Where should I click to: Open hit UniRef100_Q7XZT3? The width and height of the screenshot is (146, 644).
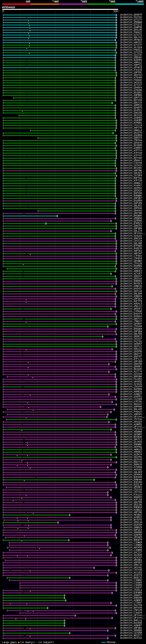[x=131, y=20]
